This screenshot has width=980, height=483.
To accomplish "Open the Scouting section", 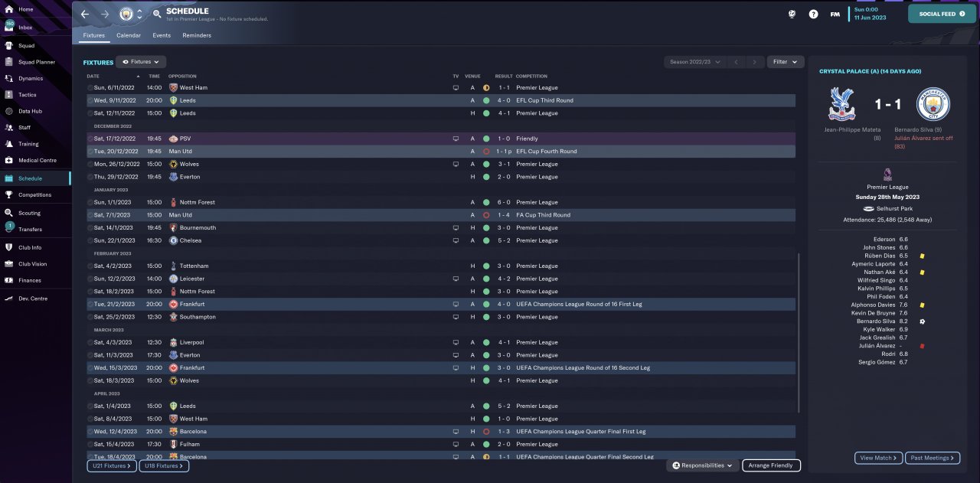I will click(34, 213).
